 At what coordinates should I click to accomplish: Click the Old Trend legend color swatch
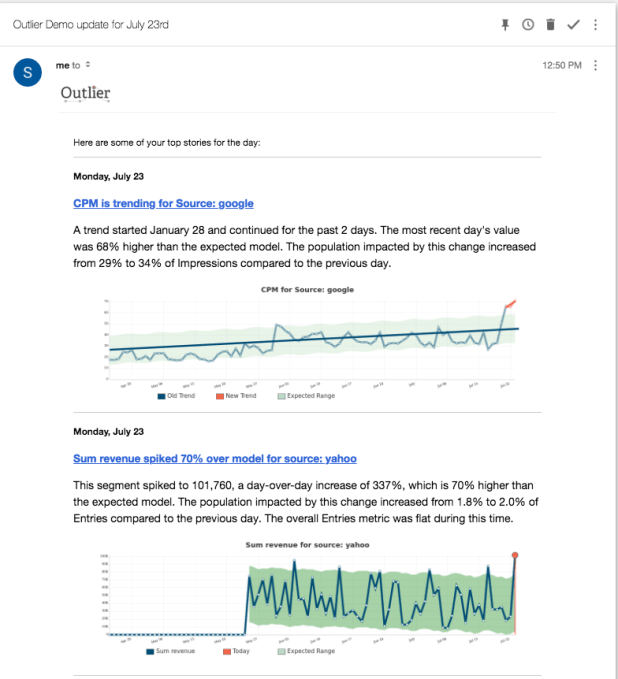coord(161,396)
